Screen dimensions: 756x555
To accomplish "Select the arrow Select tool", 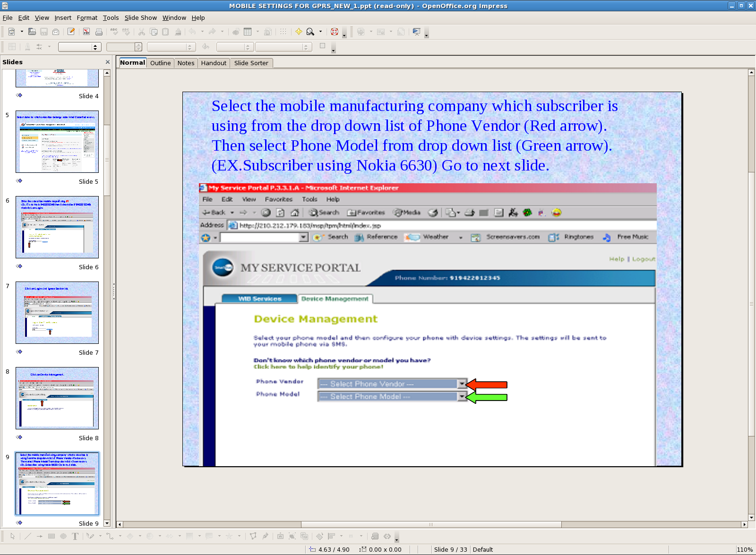I will [x=13, y=536].
